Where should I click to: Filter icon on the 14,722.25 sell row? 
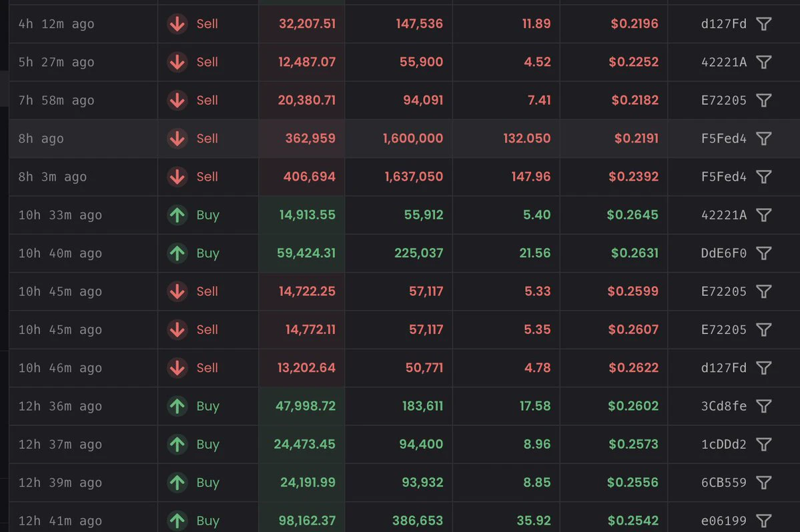pos(763,291)
